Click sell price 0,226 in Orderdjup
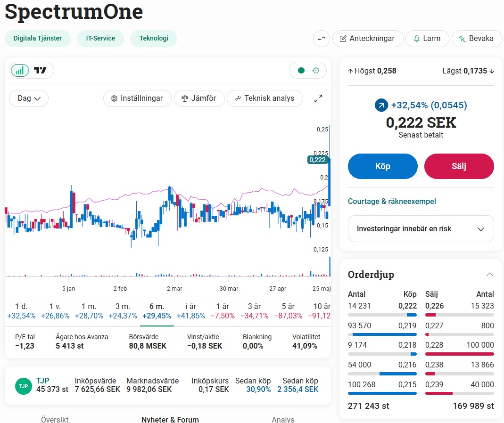 pos(434,306)
